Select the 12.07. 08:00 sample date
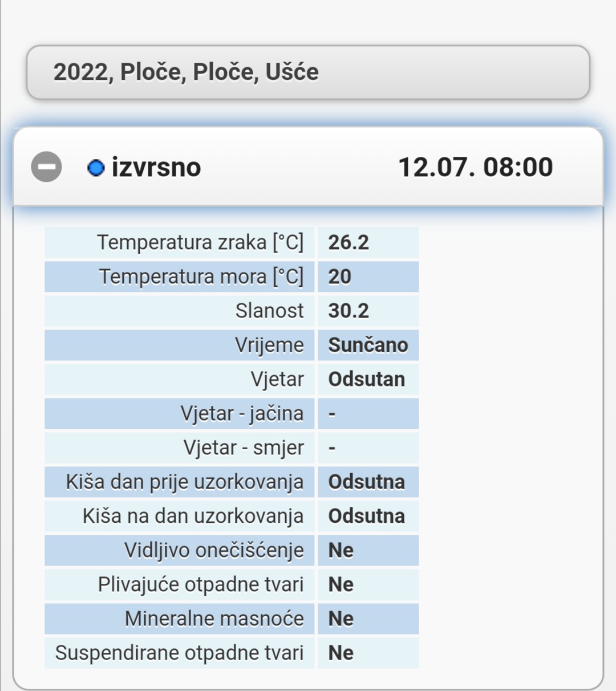616x691 pixels. pos(475,168)
